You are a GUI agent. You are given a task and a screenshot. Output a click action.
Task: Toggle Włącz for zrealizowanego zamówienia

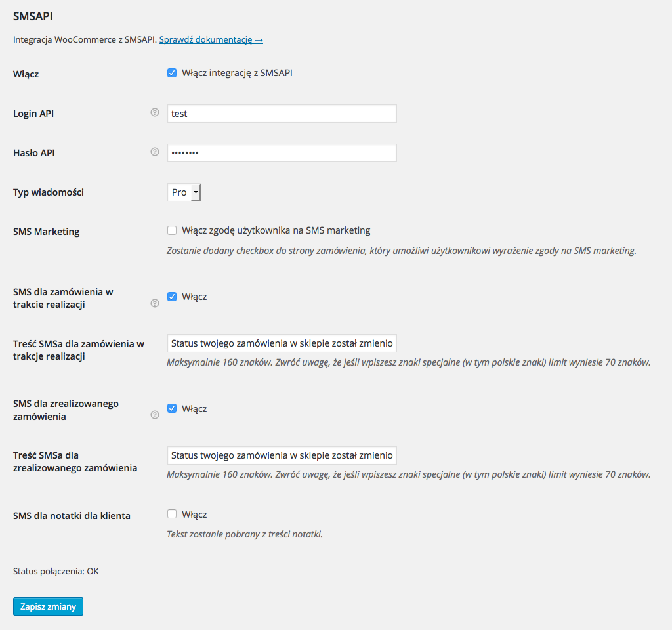(x=172, y=408)
